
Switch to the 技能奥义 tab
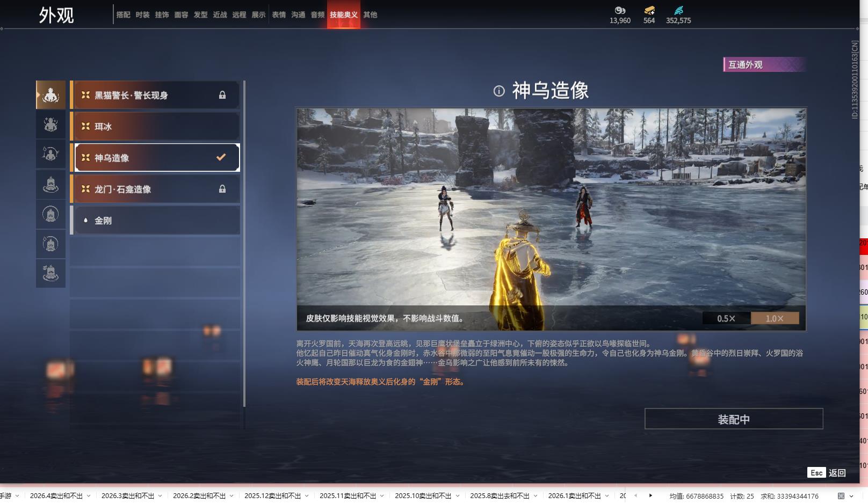[343, 15]
